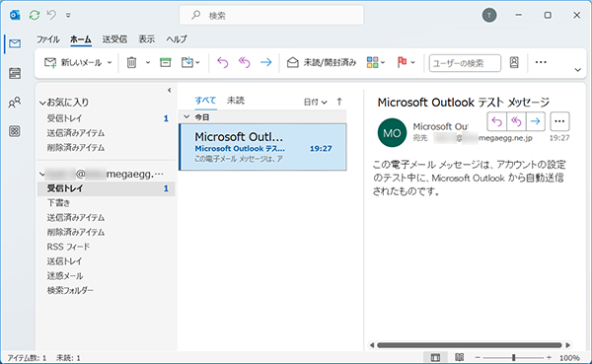Click the zoom slider handle
The height and width of the screenshot is (364, 592).
[x=513, y=357]
